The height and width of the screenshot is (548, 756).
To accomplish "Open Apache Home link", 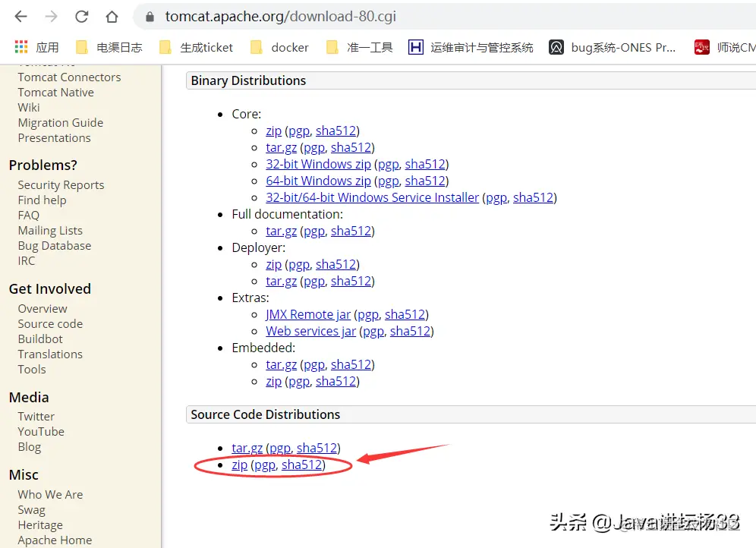I will (55, 540).
